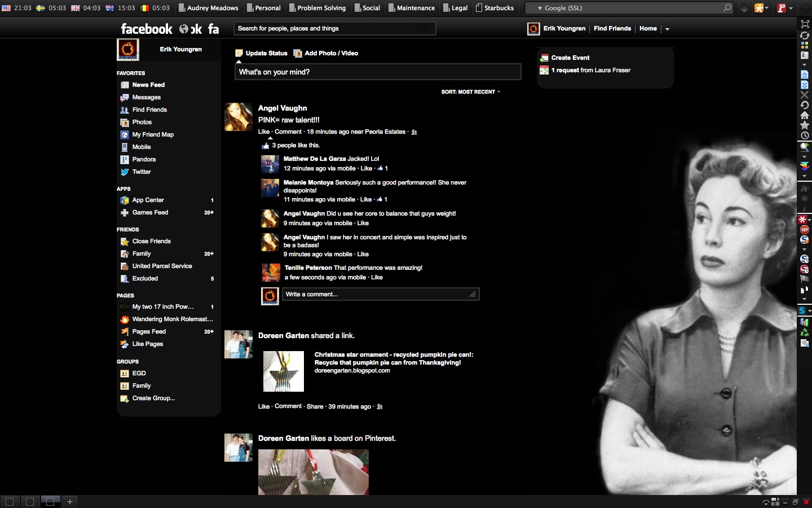Open EGD group
This screenshot has height=508, width=812.
[139, 373]
